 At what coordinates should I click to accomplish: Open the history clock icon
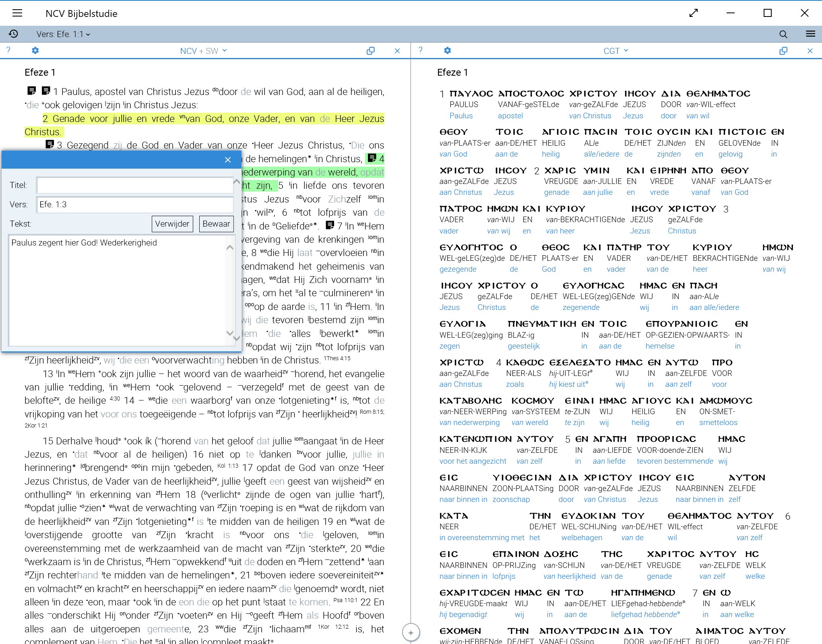[x=13, y=34]
